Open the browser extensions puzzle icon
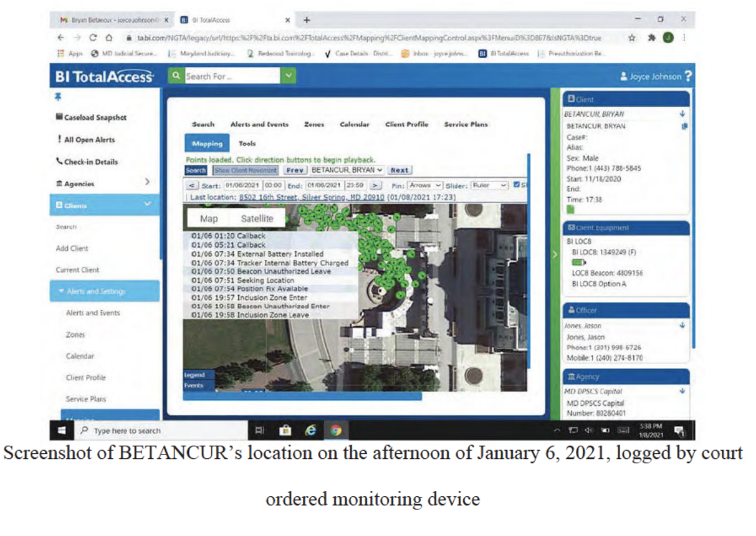This screenshot has height=536, width=756. (x=651, y=37)
